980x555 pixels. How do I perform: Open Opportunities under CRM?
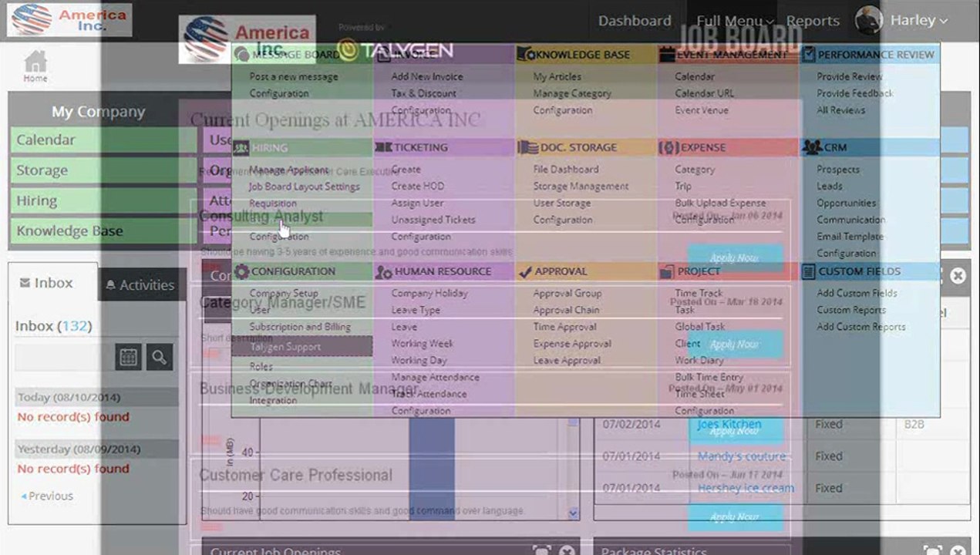point(847,203)
